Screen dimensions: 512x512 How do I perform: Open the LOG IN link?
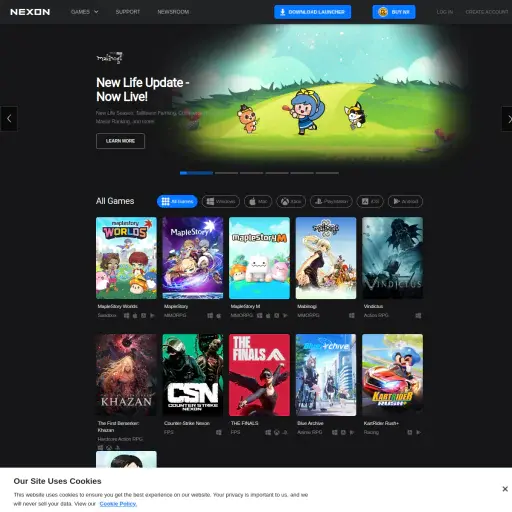point(445,12)
